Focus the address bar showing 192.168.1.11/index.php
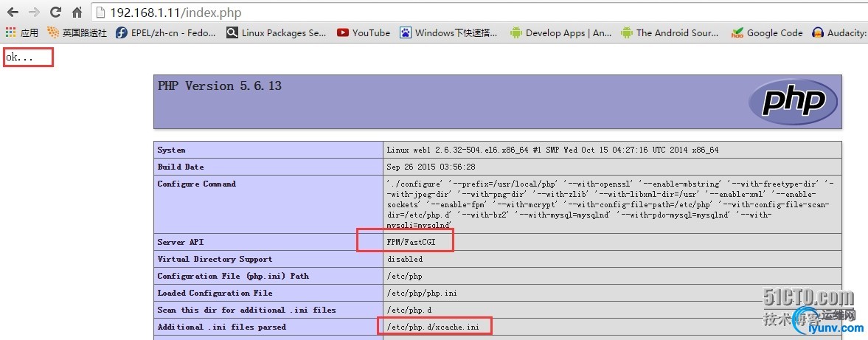The width and height of the screenshot is (868, 340). click(479, 13)
